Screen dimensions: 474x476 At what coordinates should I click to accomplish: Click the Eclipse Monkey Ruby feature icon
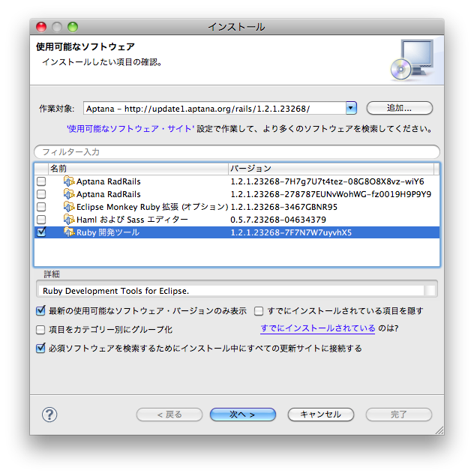pyautogui.click(x=69, y=207)
